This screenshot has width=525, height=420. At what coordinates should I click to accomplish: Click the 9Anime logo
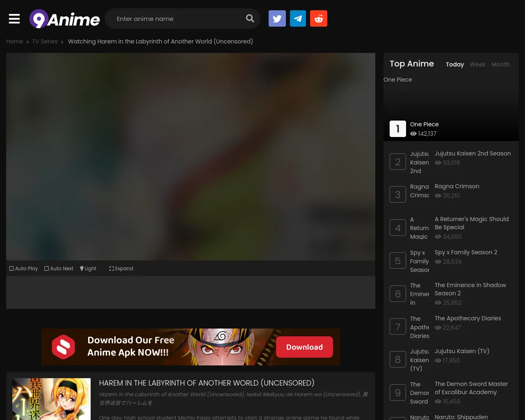tap(64, 19)
